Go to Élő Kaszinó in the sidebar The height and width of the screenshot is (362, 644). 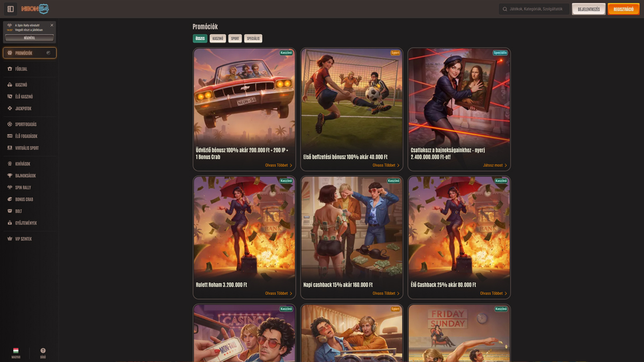pyautogui.click(x=24, y=97)
